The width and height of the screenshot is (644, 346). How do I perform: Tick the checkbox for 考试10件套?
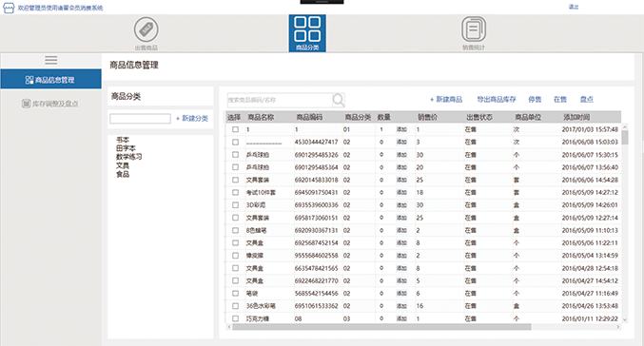[x=235, y=193]
